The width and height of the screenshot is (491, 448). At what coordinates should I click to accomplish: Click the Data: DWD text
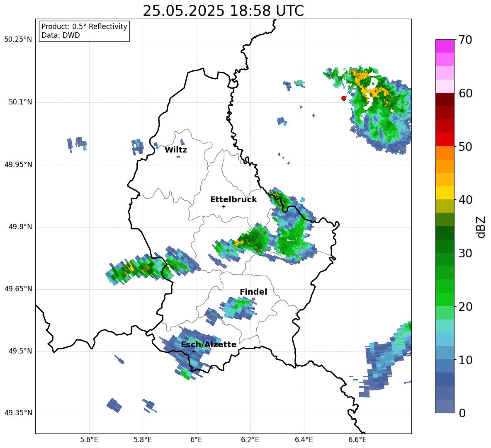pos(61,35)
